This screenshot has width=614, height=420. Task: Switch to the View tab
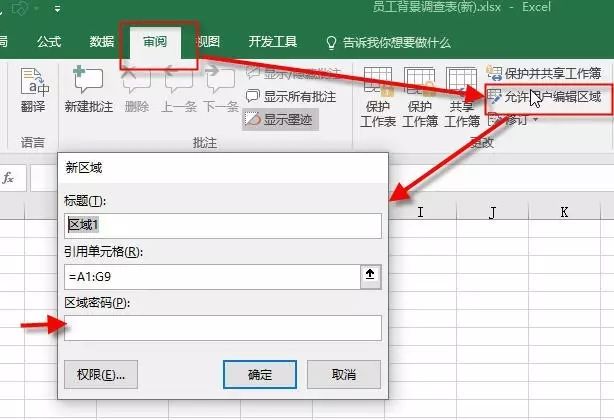pyautogui.click(x=208, y=41)
